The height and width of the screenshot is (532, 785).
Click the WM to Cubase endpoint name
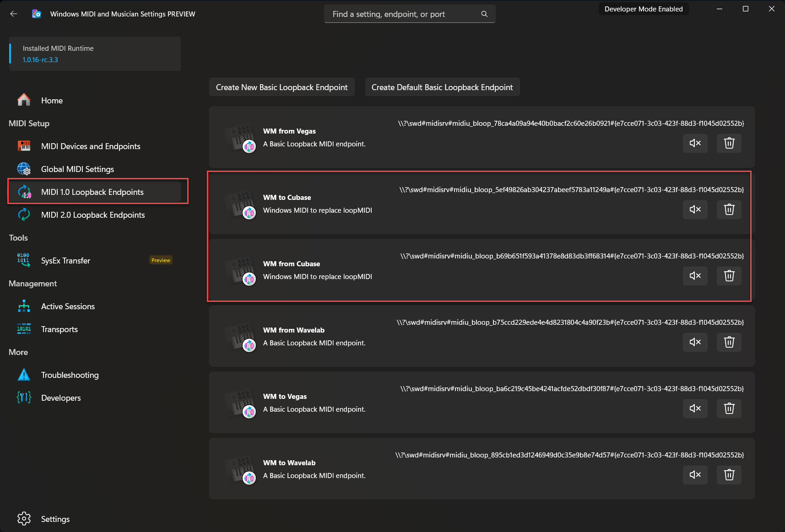pyautogui.click(x=287, y=198)
